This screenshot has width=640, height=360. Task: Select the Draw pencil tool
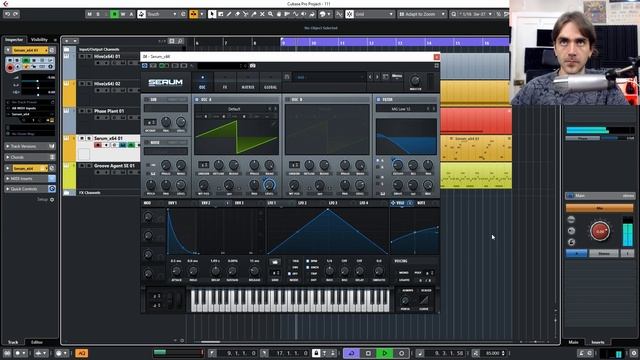[x=229, y=14]
